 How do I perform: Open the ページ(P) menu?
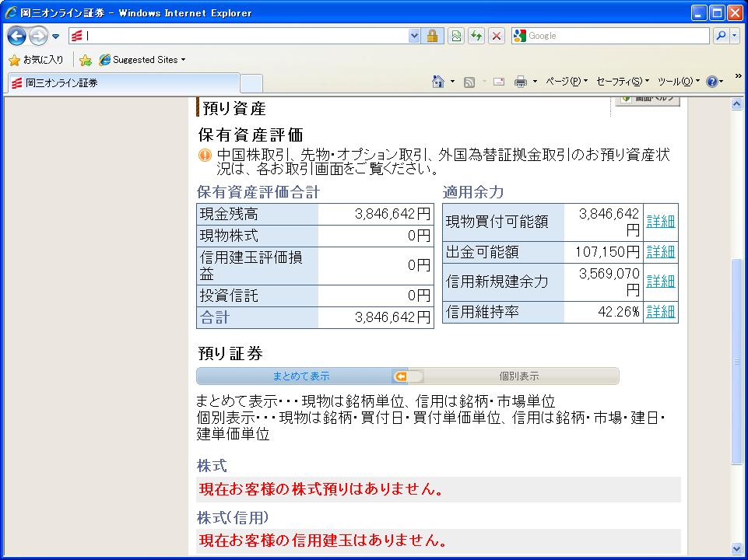(566, 81)
